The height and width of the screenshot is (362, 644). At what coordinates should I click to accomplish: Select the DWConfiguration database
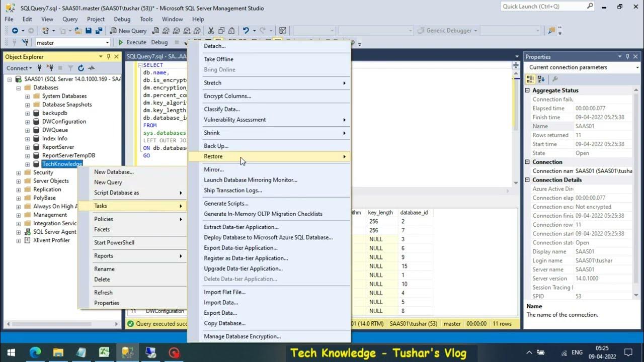coord(64,122)
